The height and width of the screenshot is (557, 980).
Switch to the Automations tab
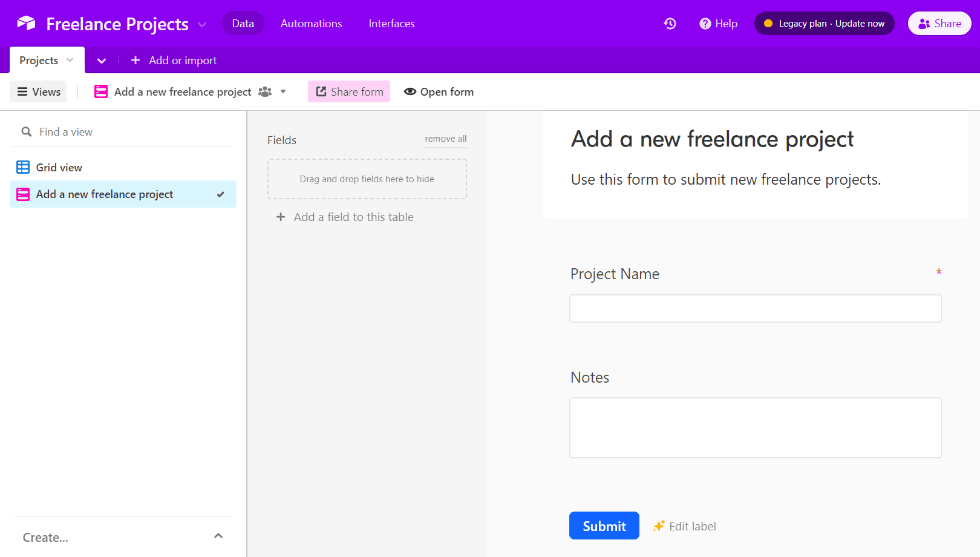pos(311,24)
